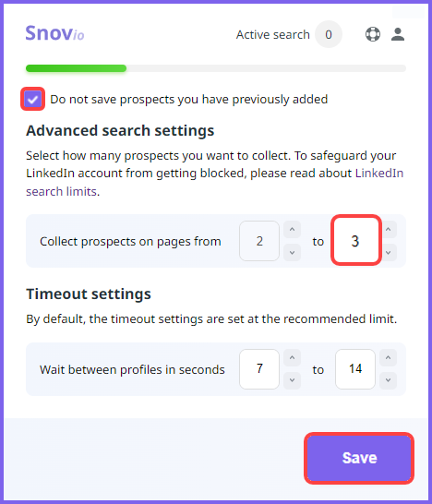
Task: Decrease minimum wait seconds arrow
Action: point(292,380)
